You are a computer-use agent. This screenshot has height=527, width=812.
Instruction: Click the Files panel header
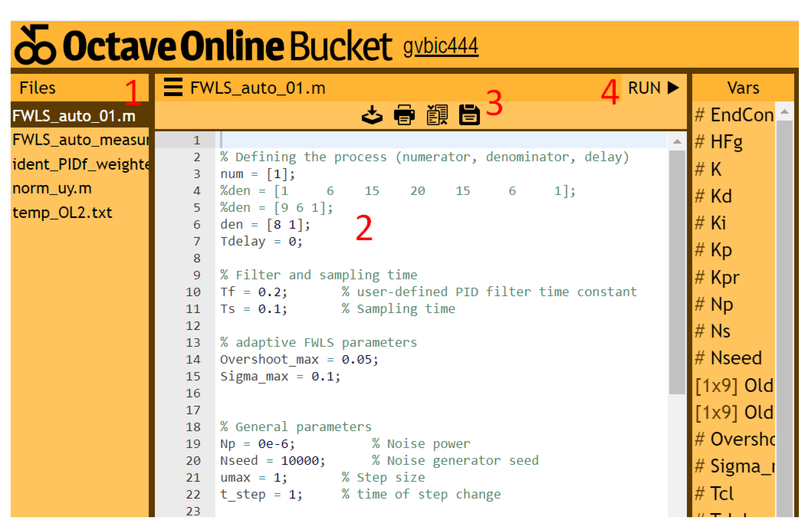click(37, 88)
